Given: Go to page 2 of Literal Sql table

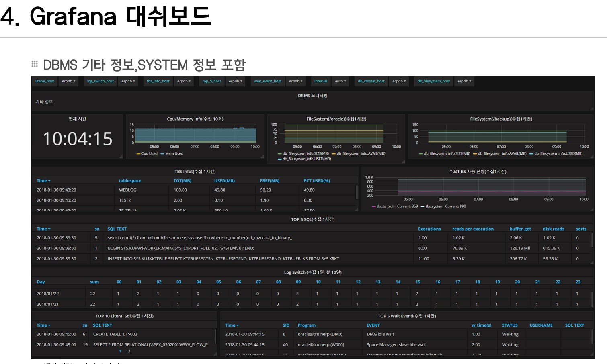Looking at the screenshot, I should click(x=129, y=351).
